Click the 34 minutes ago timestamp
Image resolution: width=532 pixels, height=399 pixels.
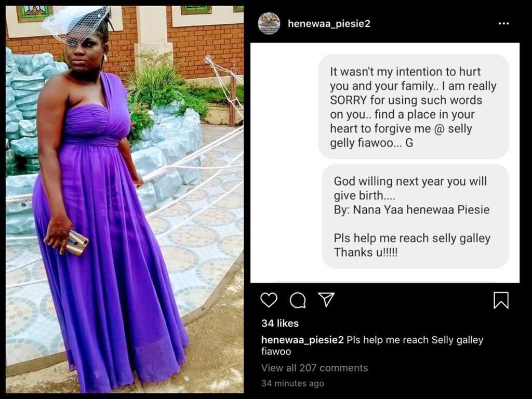tap(292, 383)
